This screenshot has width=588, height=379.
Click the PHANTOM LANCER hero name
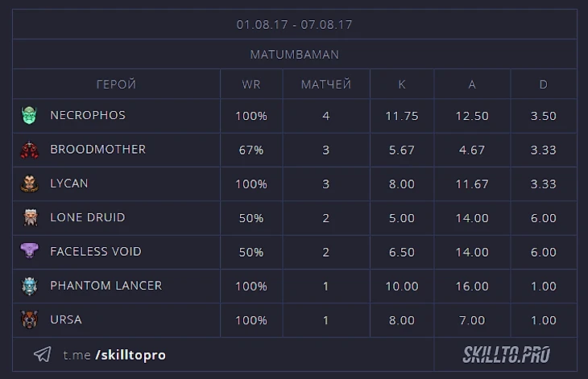[106, 286]
